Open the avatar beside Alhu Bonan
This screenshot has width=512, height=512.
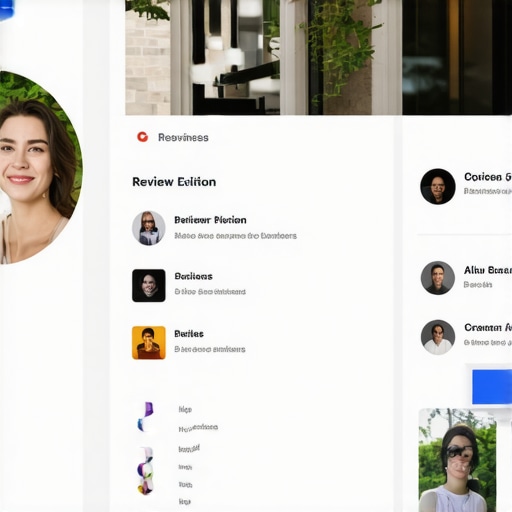438,278
